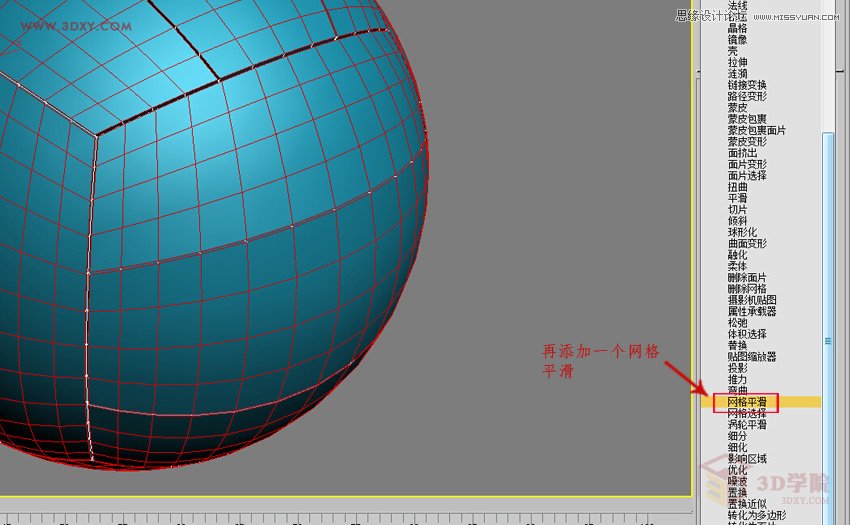This screenshot has height=525, width=850.
Task: Click 体积选择 in the modifier list
Action: [x=746, y=334]
